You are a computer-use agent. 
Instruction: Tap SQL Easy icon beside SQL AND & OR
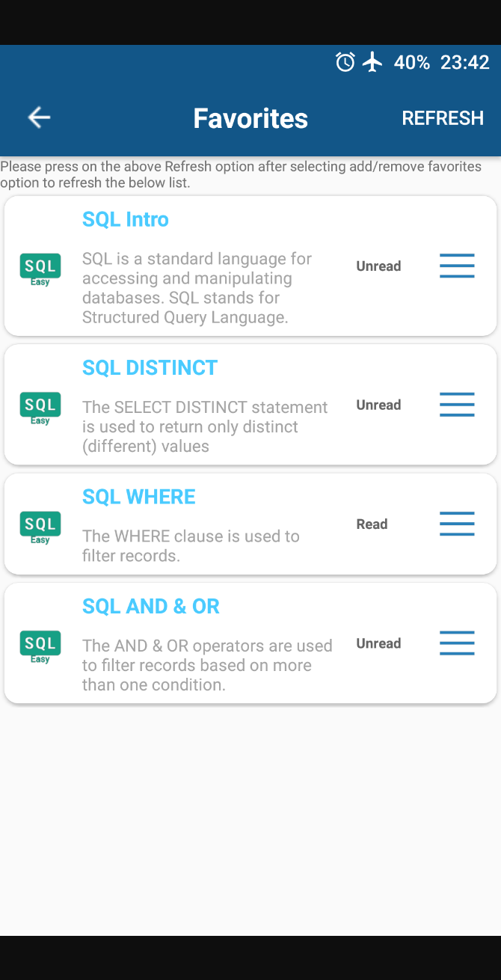(40, 646)
